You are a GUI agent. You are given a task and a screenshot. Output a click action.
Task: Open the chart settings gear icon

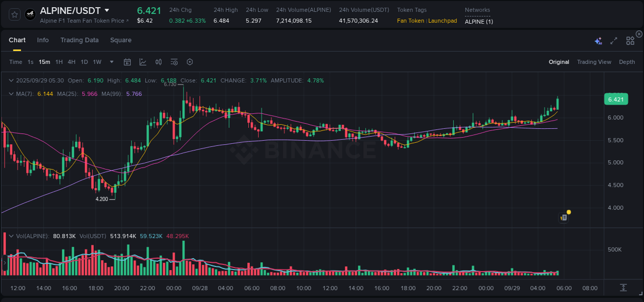[190, 62]
